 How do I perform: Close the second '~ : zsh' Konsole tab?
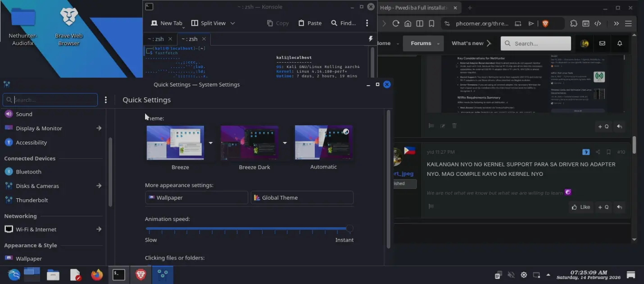pos(204,39)
